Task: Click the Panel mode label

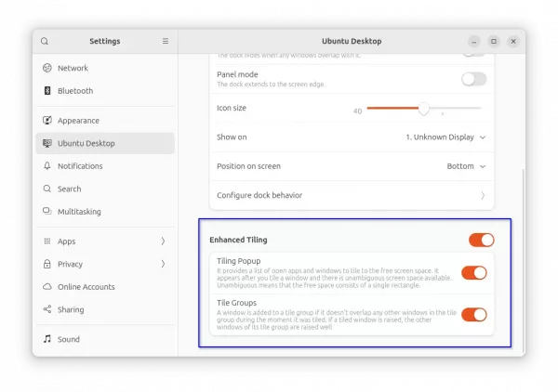Action: (x=237, y=74)
